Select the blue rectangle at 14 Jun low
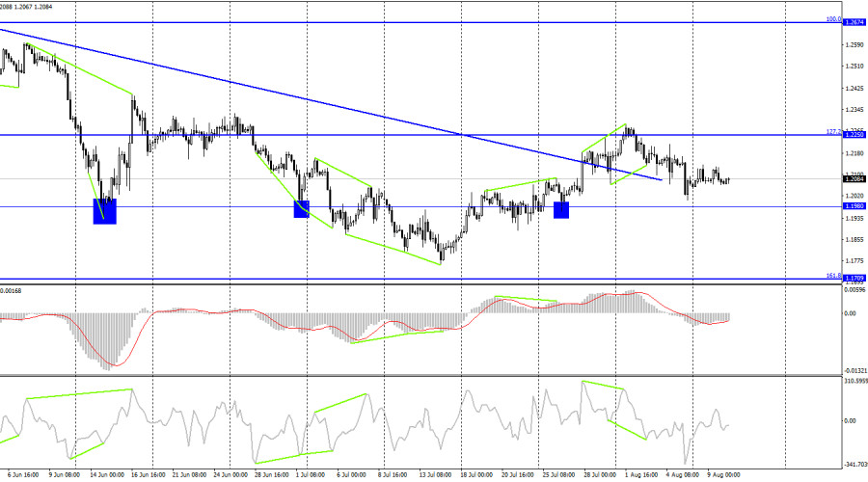This screenshot has height=482, width=868. point(104,211)
